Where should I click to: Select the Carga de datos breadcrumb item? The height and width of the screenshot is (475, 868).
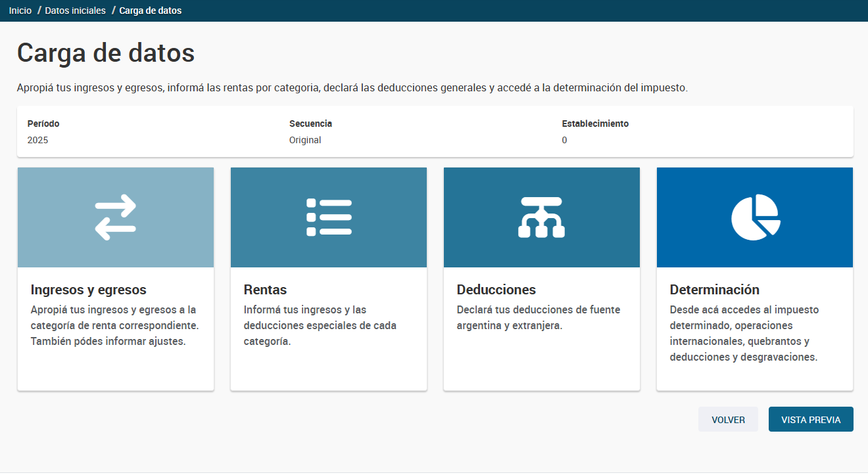click(x=151, y=11)
